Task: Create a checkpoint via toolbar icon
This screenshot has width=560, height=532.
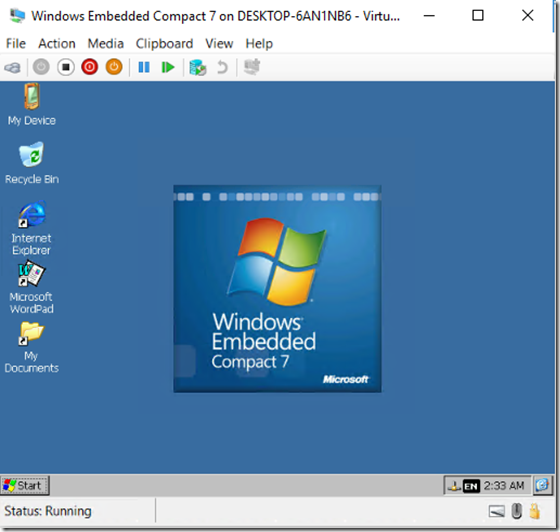Action: [198, 67]
